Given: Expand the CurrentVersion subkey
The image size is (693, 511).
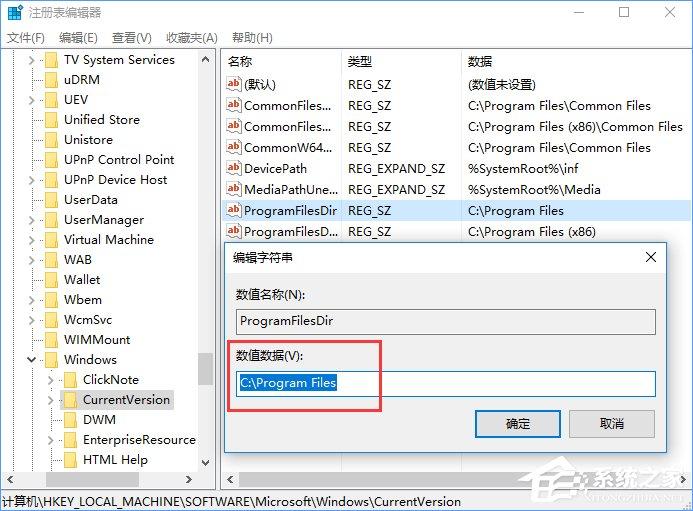Looking at the screenshot, I should click(50, 400).
